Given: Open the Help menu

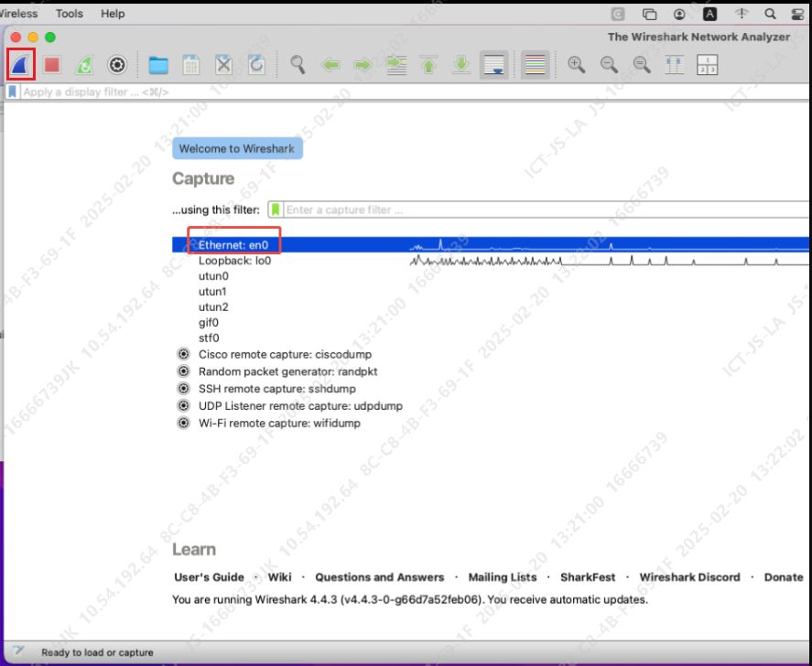Looking at the screenshot, I should [113, 14].
